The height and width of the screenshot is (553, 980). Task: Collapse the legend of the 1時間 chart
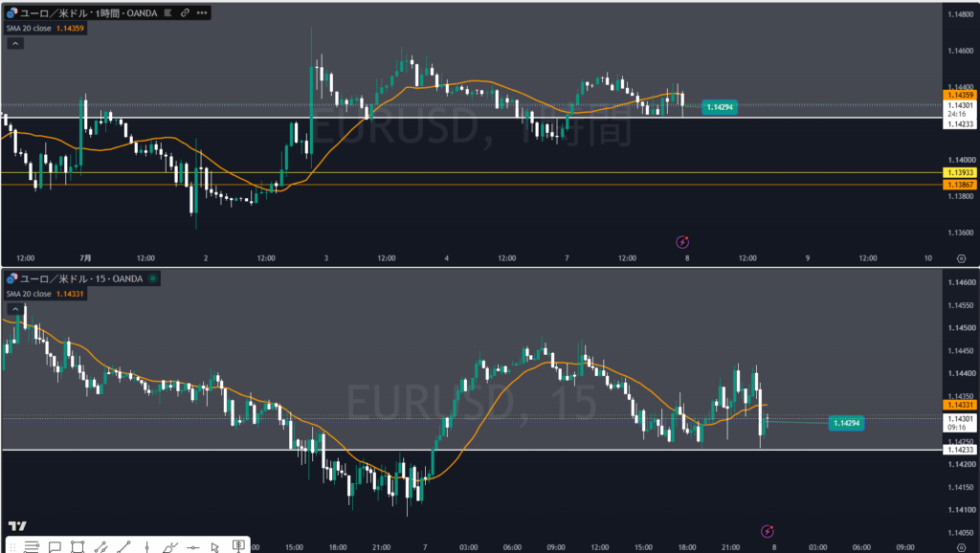[x=15, y=43]
